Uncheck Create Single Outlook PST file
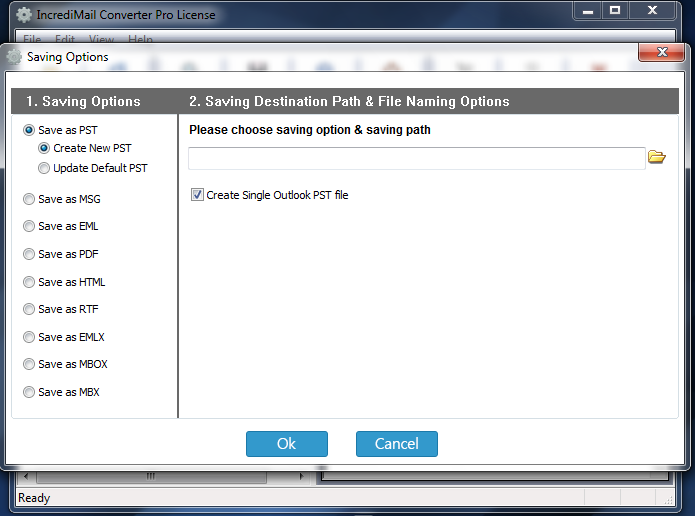The image size is (695, 516). (x=197, y=195)
